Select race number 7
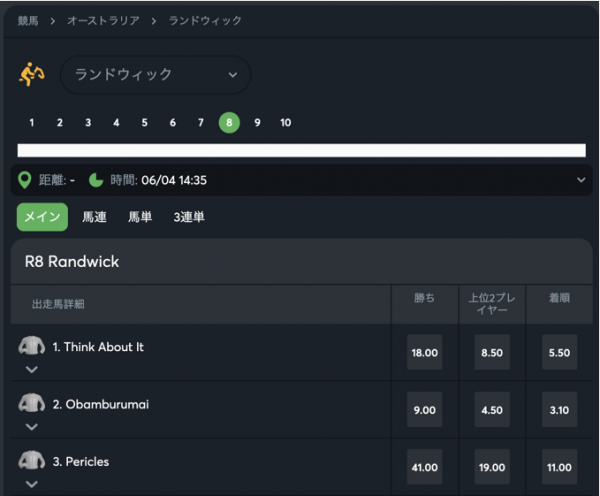 [x=201, y=123]
